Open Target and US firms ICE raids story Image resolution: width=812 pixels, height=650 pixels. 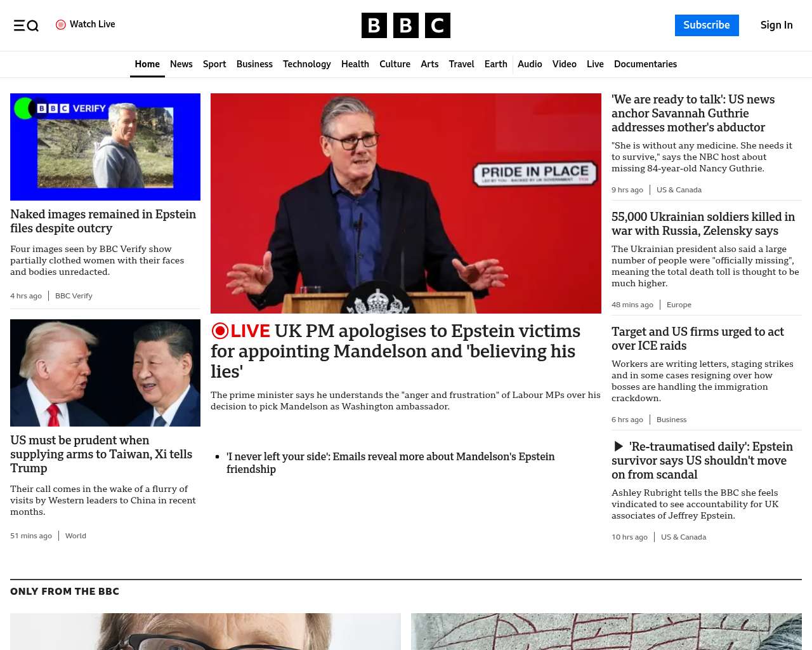coord(698,338)
